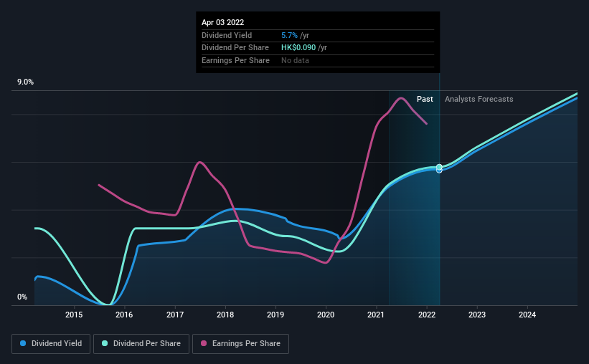Click the 2018 x-axis label
Screen dimensions: 589x364
pyautogui.click(x=225, y=315)
